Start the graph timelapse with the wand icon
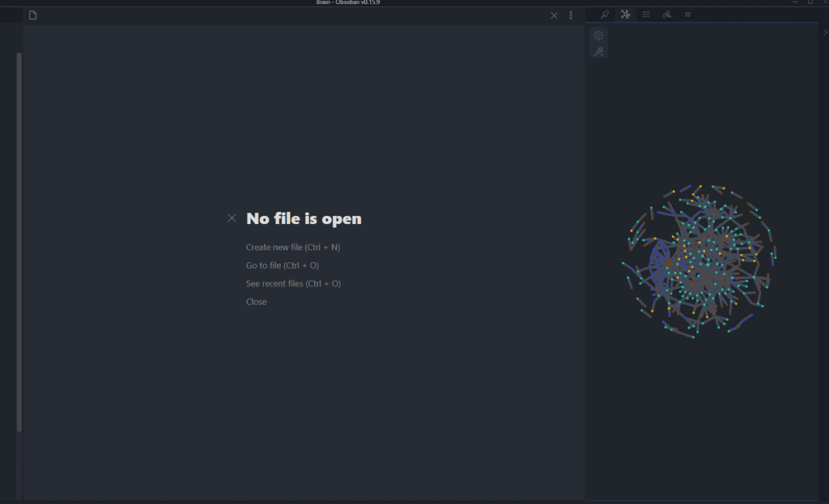This screenshot has height=504, width=829. click(598, 52)
